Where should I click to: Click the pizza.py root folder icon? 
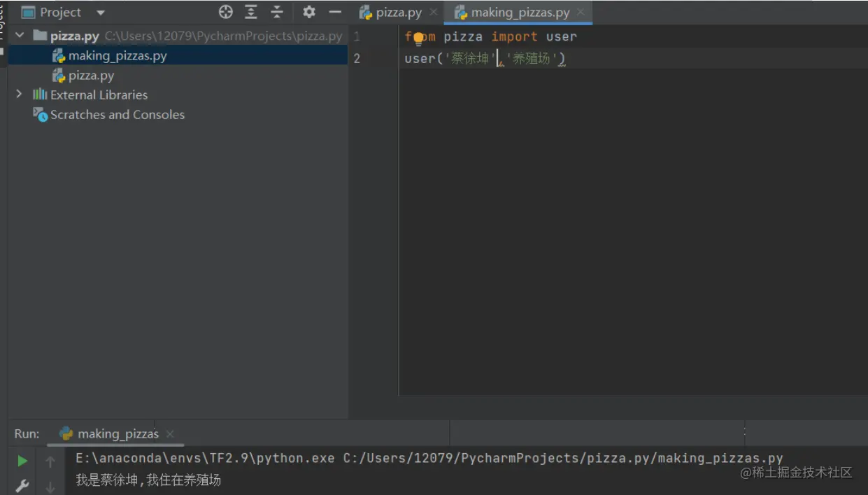point(40,35)
